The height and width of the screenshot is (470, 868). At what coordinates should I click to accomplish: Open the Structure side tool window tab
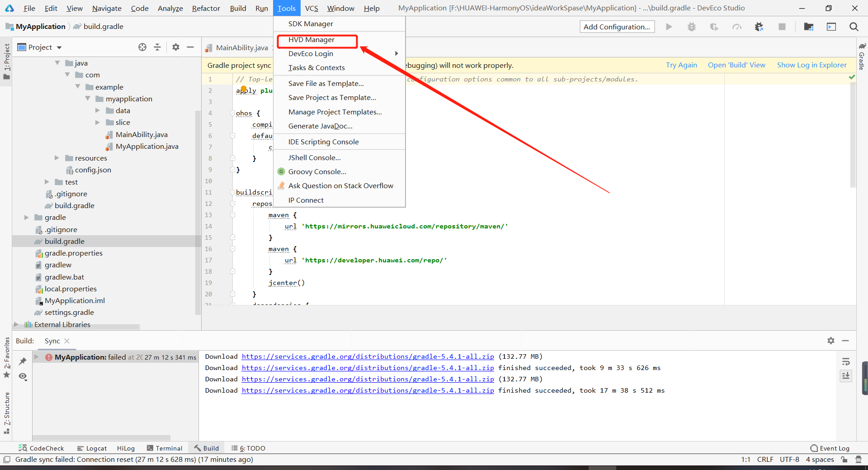click(6, 413)
